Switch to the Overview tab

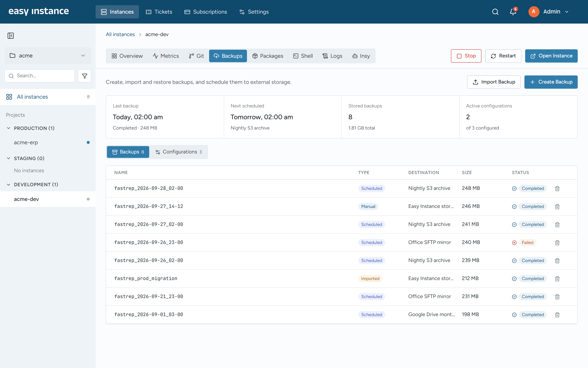click(127, 56)
